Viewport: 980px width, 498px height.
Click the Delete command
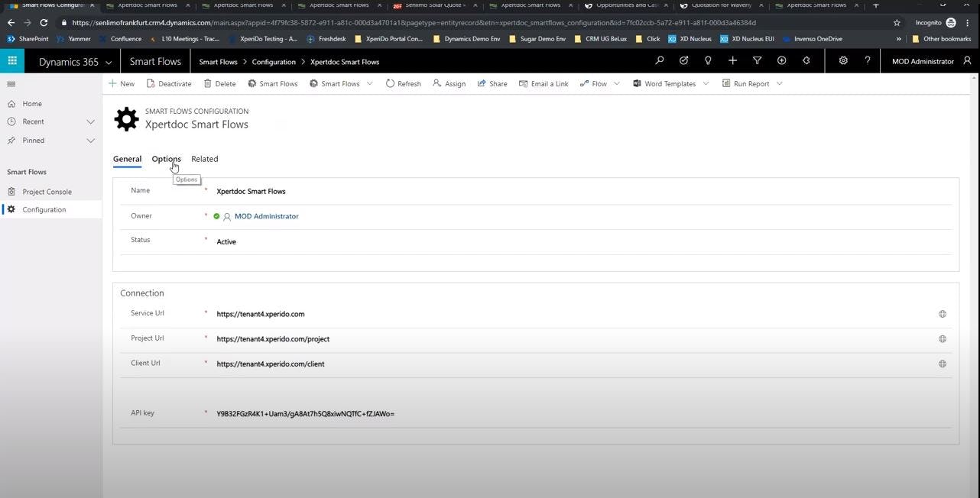tap(219, 84)
